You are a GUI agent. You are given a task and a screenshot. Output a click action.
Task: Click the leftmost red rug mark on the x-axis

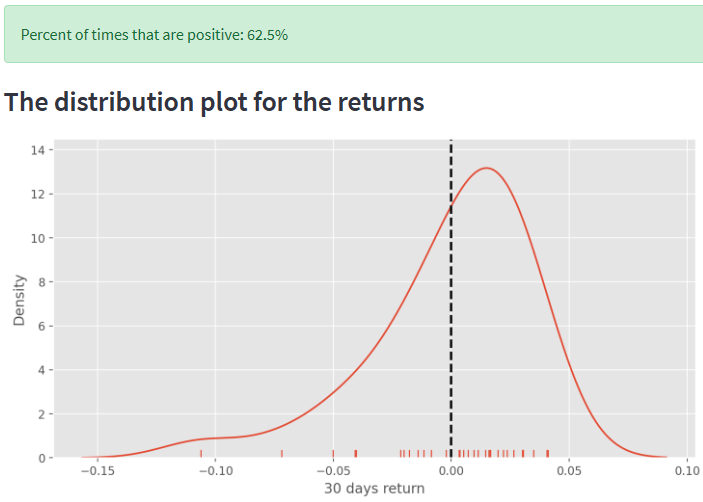pyautogui.click(x=201, y=453)
